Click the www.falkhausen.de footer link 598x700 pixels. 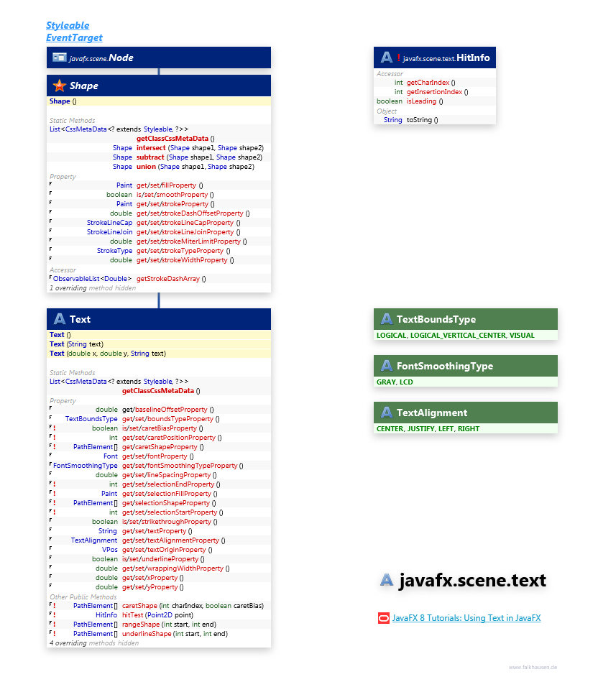(x=533, y=668)
